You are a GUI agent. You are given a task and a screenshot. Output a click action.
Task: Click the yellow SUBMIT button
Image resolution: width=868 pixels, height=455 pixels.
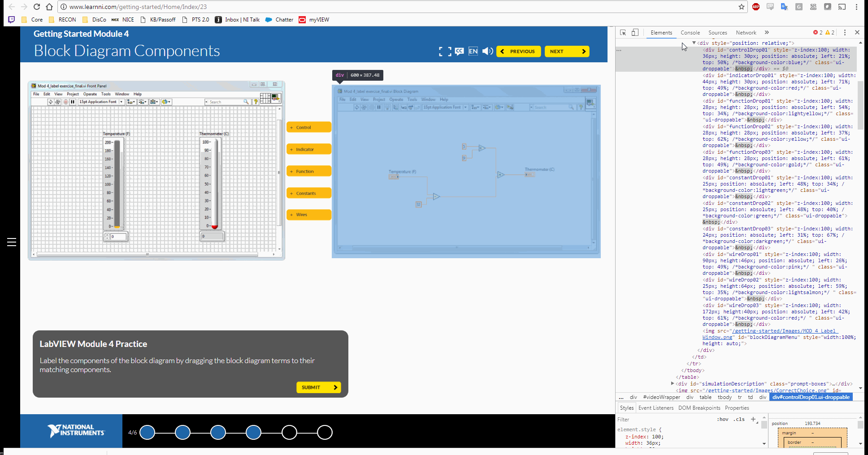(x=318, y=387)
